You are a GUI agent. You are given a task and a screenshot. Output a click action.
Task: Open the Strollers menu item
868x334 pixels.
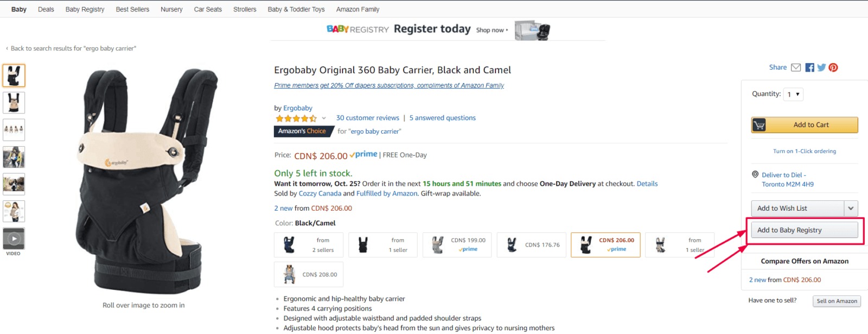[245, 9]
